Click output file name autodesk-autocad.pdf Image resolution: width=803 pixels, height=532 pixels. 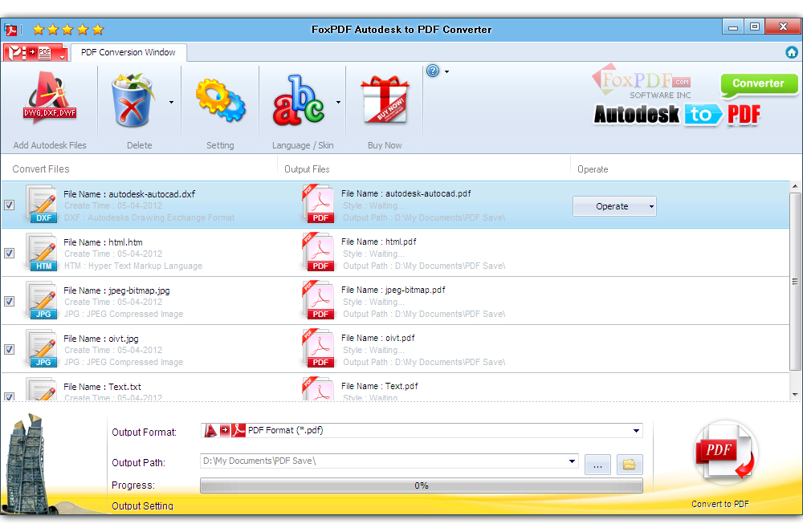click(428, 194)
